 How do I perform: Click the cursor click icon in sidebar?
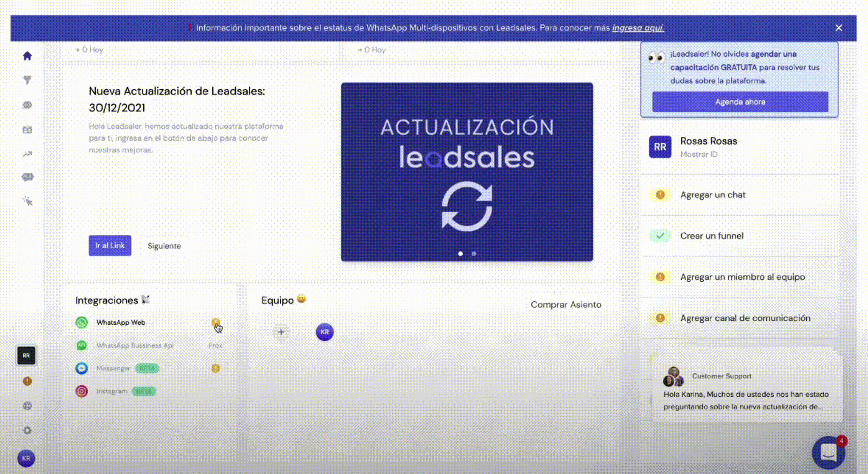pyautogui.click(x=28, y=201)
